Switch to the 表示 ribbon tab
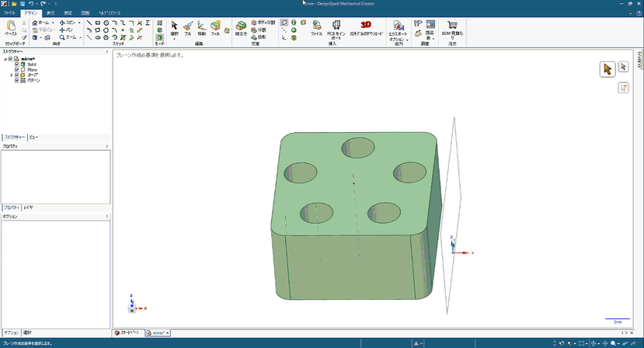 [x=50, y=12]
